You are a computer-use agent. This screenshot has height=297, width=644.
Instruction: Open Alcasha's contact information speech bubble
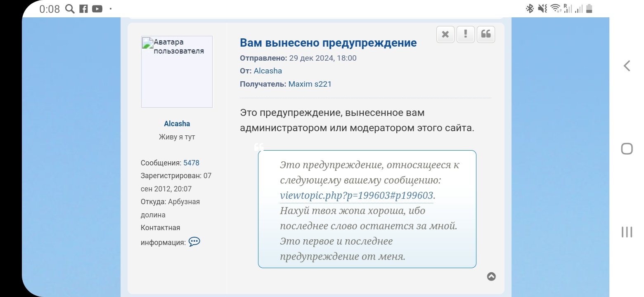[x=194, y=242]
